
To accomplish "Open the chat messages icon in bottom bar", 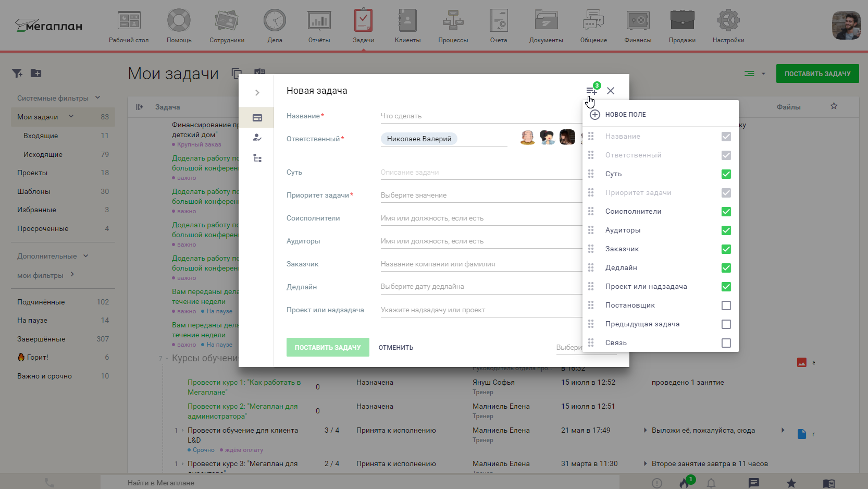I will (753, 483).
